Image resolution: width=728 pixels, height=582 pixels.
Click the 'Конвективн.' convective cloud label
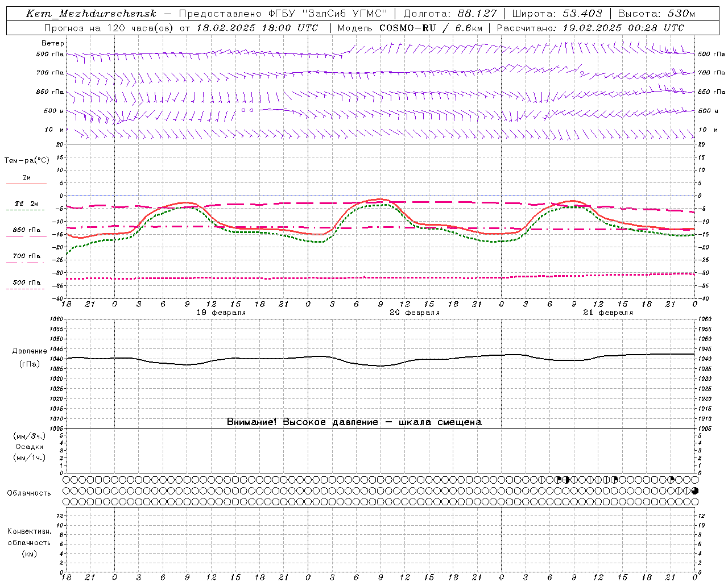pos(29,531)
